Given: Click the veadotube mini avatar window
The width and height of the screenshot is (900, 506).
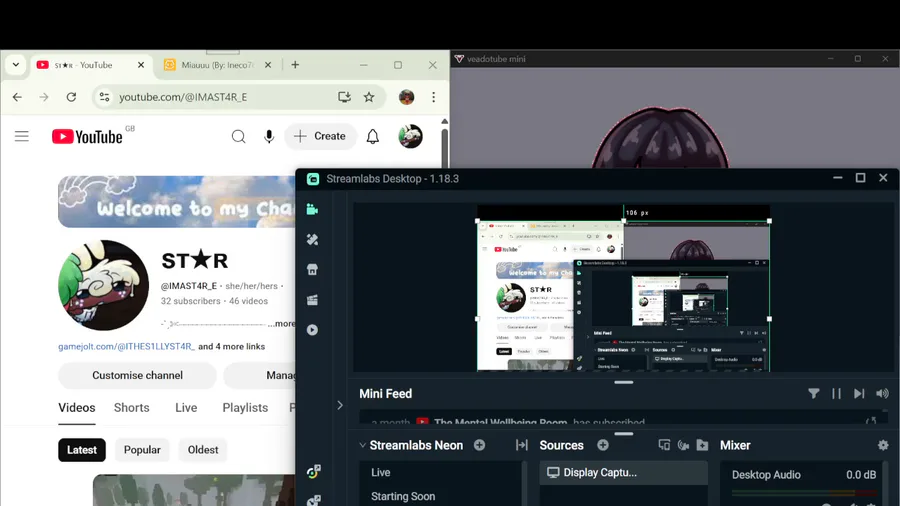Looking at the screenshot, I should click(x=675, y=118).
